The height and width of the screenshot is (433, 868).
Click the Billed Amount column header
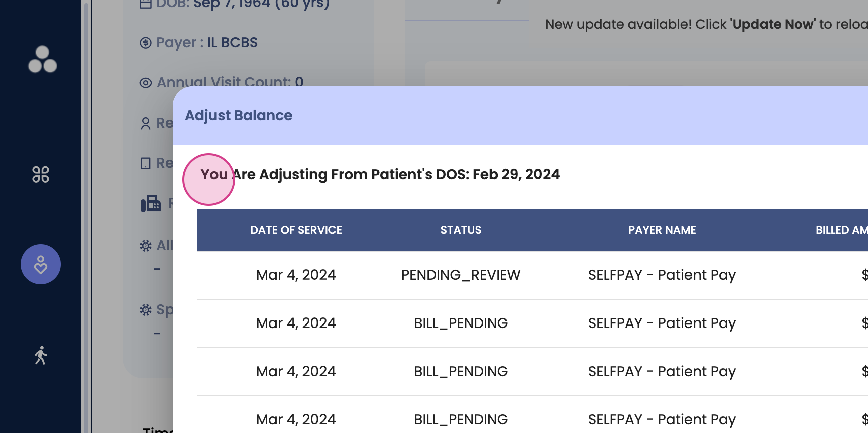point(841,230)
